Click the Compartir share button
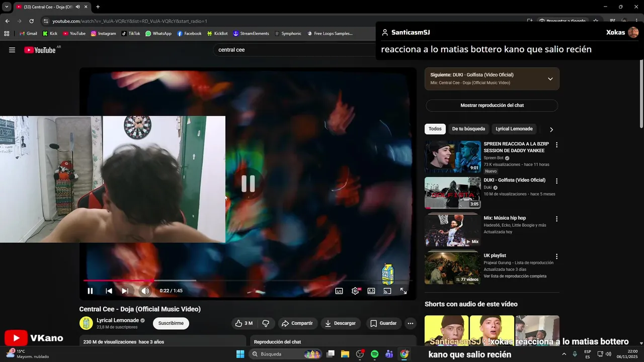Image resolution: width=644 pixels, height=362 pixels. click(297, 323)
